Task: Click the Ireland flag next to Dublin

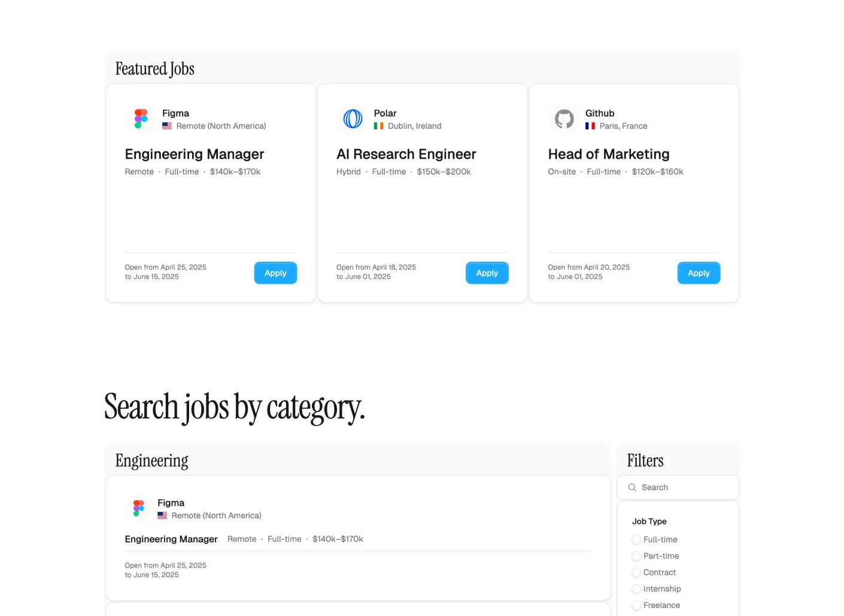Action: tap(378, 126)
